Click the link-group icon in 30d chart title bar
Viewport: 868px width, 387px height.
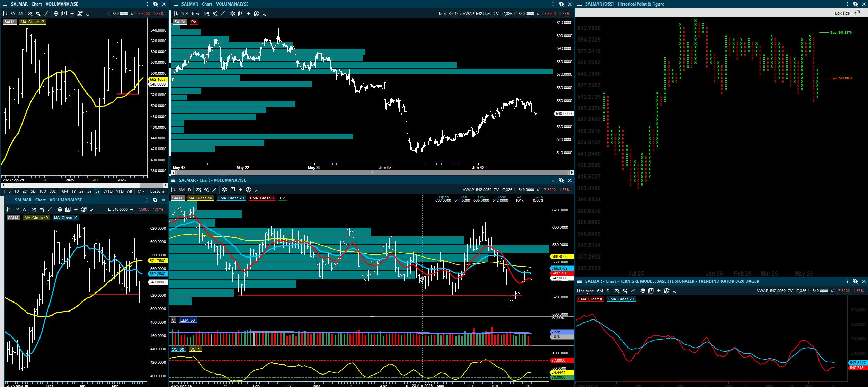coord(561,4)
